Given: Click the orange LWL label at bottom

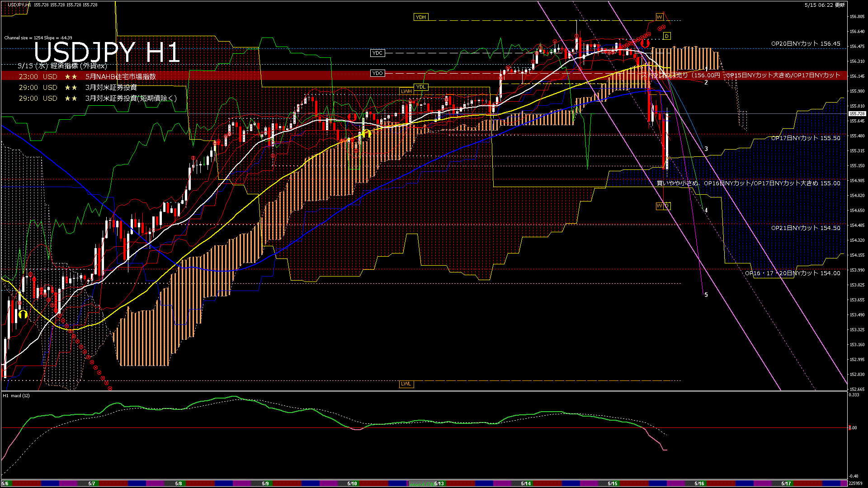Looking at the screenshot, I should point(406,384).
